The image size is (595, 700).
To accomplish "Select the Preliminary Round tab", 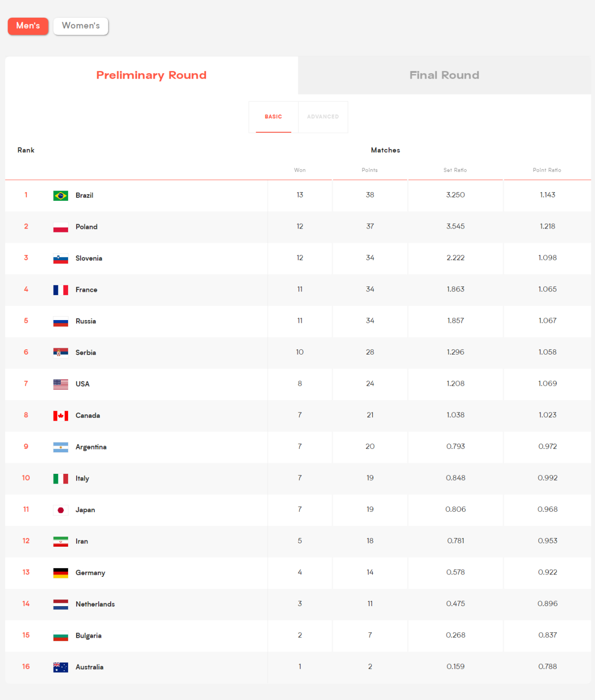I will coord(151,75).
